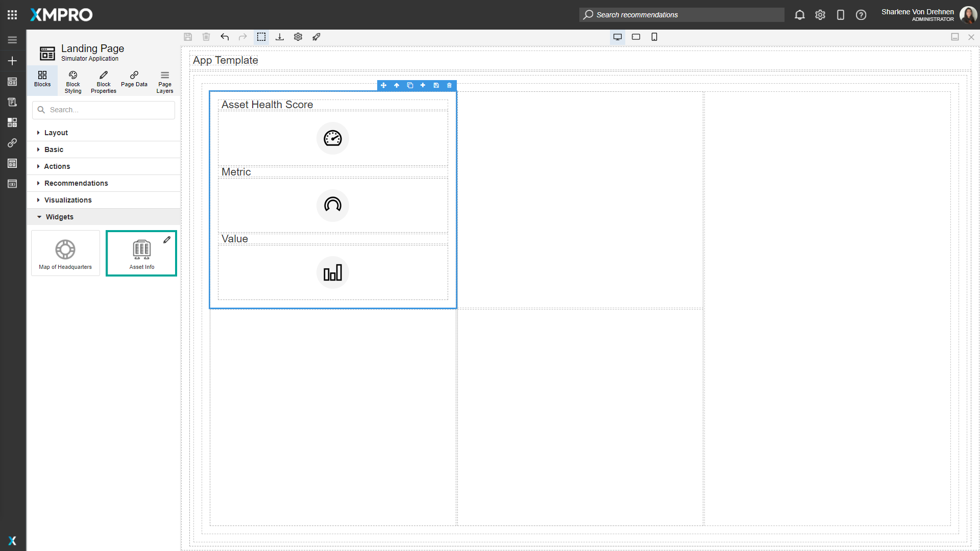Open the link icon in the left sidebar
980x551 pixels.
(12, 143)
